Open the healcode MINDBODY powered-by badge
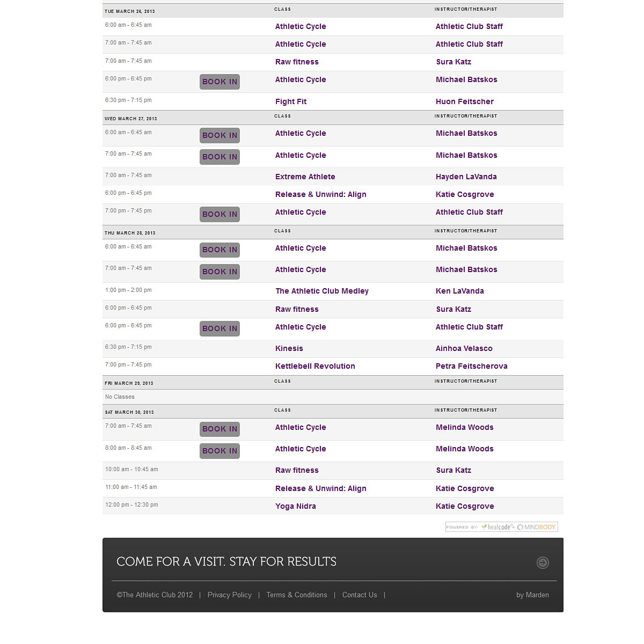Viewport: 644px width, 644px height. tap(501, 527)
